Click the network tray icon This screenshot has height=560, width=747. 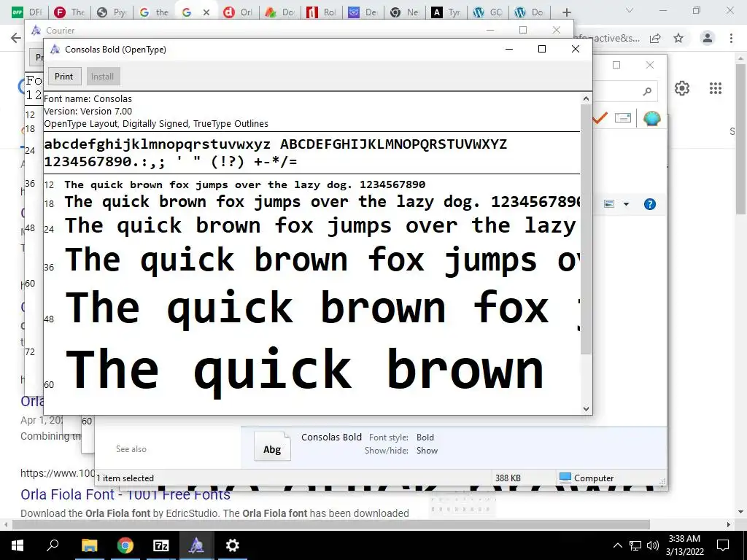tap(635, 545)
